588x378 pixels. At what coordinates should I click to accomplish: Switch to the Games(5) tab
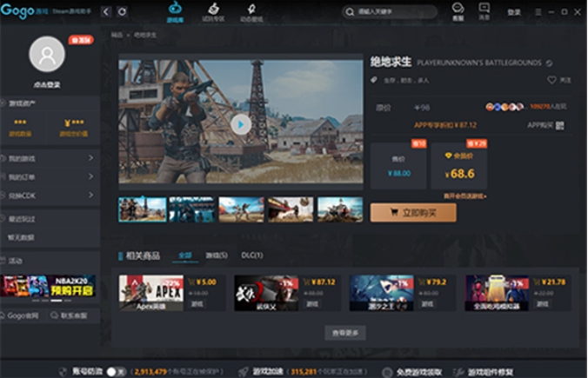tap(217, 255)
